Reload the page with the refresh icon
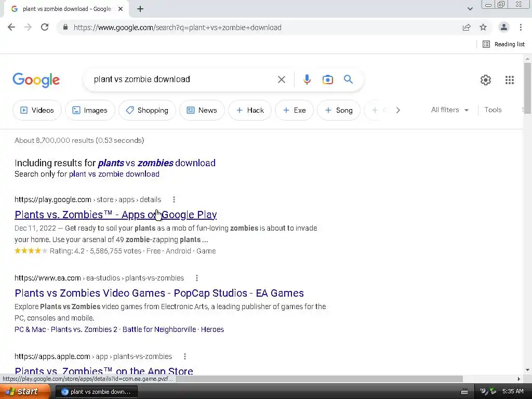 [45, 27]
